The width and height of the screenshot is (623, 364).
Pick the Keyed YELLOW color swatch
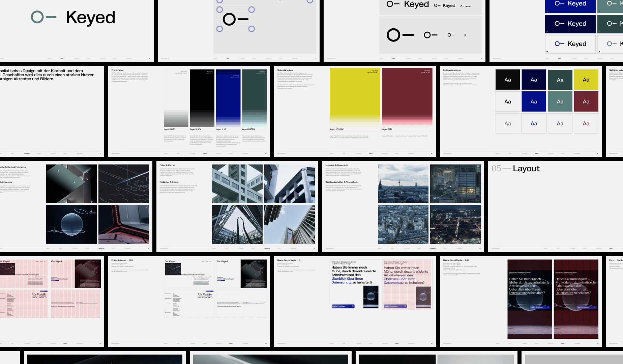(355, 97)
